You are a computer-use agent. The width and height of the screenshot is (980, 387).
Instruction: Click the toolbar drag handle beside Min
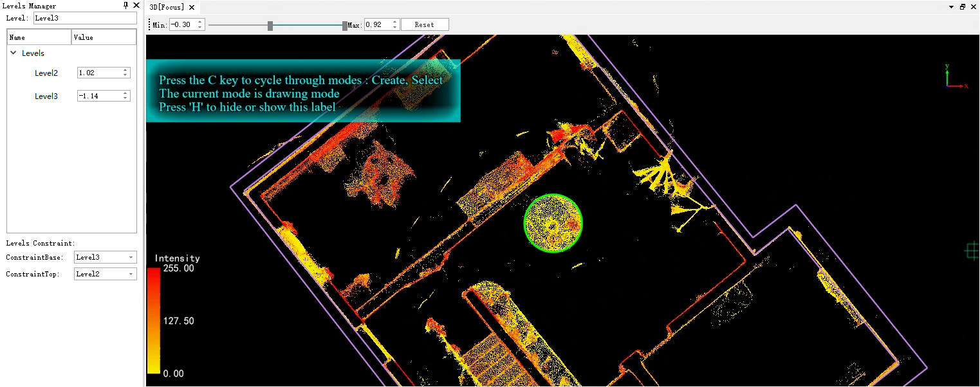click(x=149, y=25)
